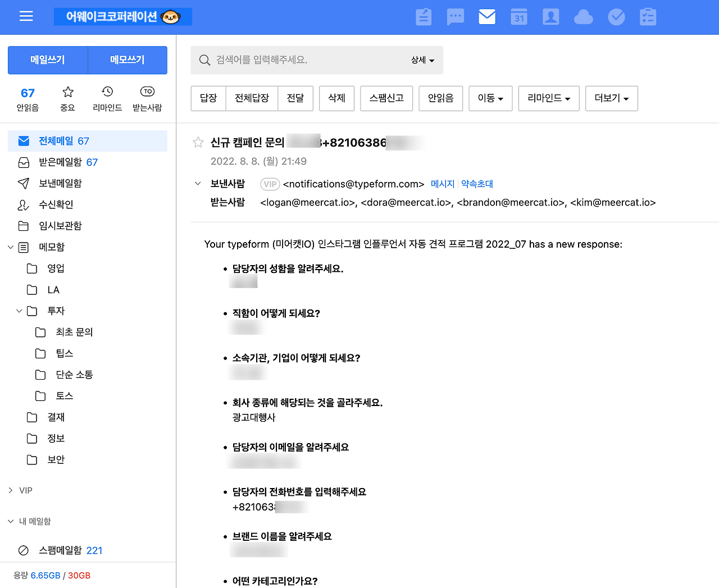
Task: Open the notes clipboard icon in header
Action: coord(424,17)
